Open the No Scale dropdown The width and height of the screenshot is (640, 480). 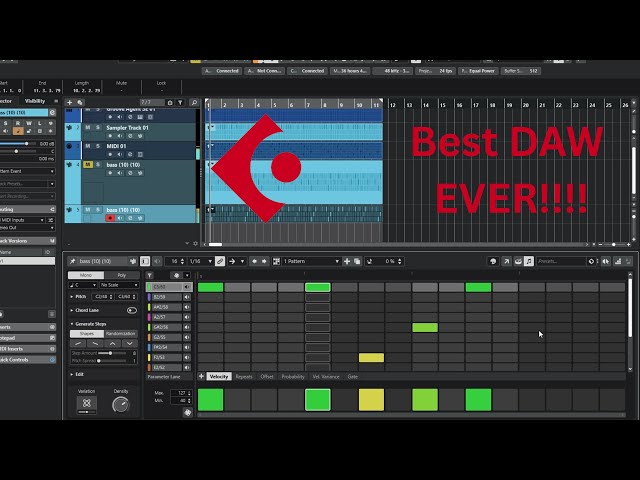click(x=119, y=285)
